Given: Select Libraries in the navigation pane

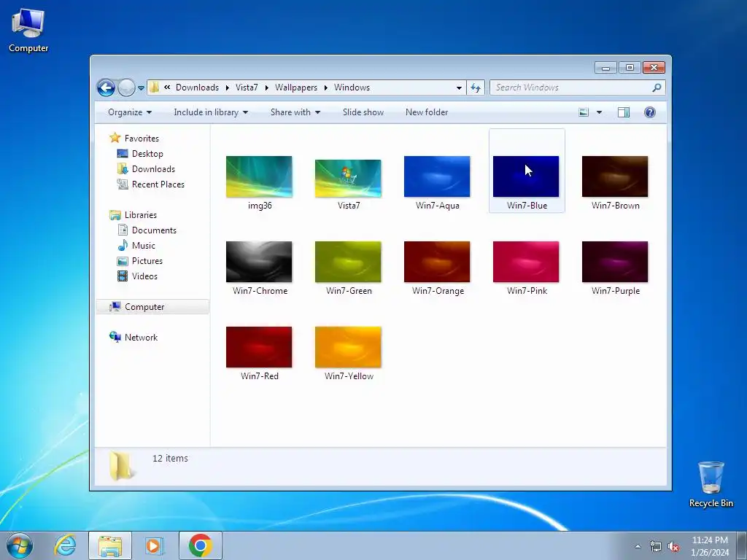Looking at the screenshot, I should click(x=141, y=215).
